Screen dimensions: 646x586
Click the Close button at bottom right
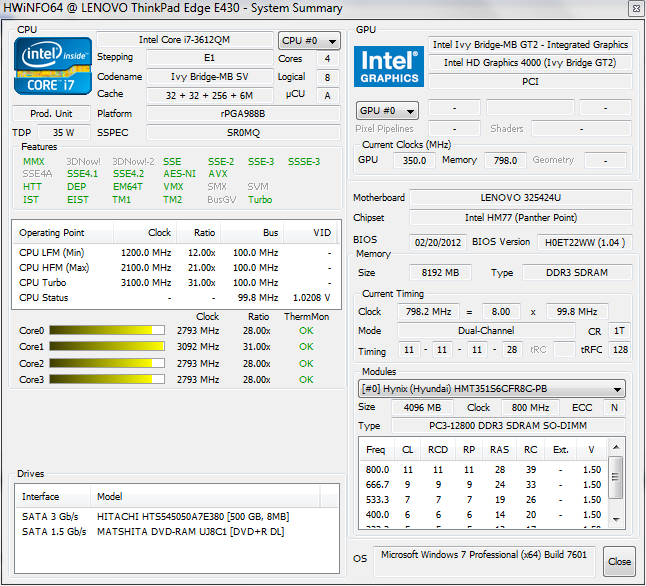pos(619,561)
